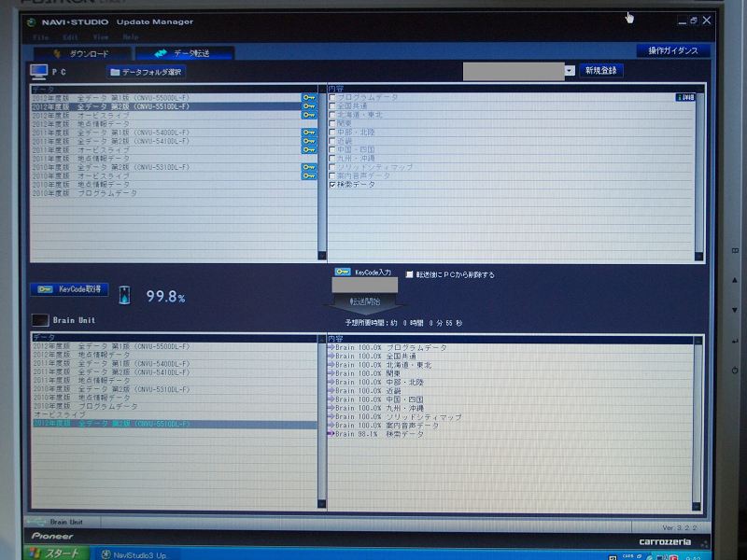This screenshot has width=747, height=560.
Task: Enable 転送後にPCから削除する checkbox
Action: coord(409,274)
